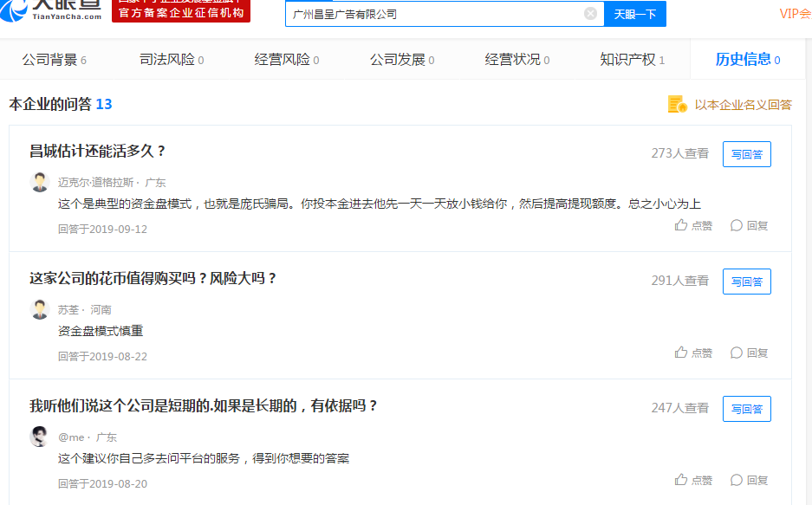Open profile avatar of 迈克尔·道格拉斯
The height and width of the screenshot is (505, 812).
pyautogui.click(x=39, y=182)
